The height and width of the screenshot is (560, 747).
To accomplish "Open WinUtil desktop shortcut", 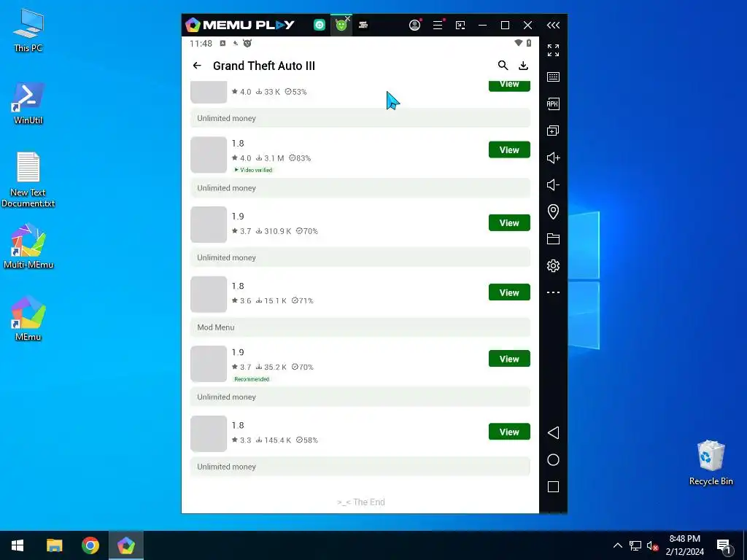I will click(28, 104).
